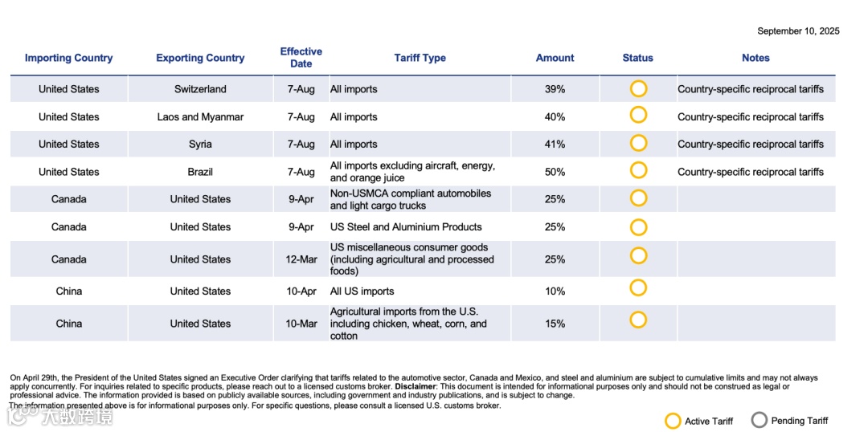The width and height of the screenshot is (868, 432).
Task: Click the Notes column header
Action: click(x=755, y=58)
